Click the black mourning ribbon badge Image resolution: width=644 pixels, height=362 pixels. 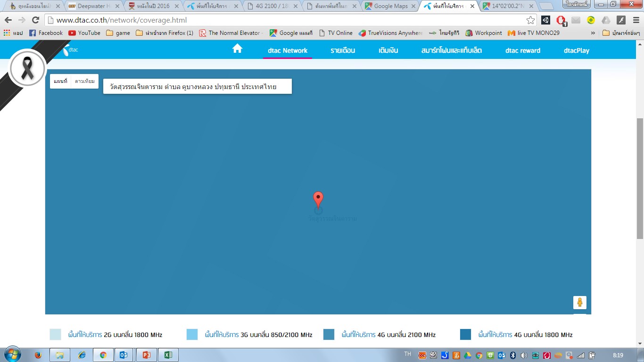click(x=27, y=68)
